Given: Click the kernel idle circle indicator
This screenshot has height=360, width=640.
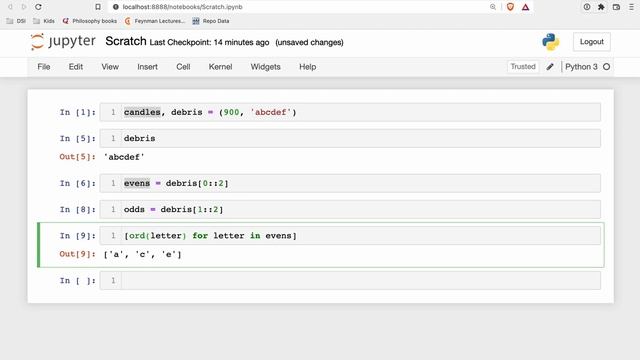Looking at the screenshot, I should 607,67.
